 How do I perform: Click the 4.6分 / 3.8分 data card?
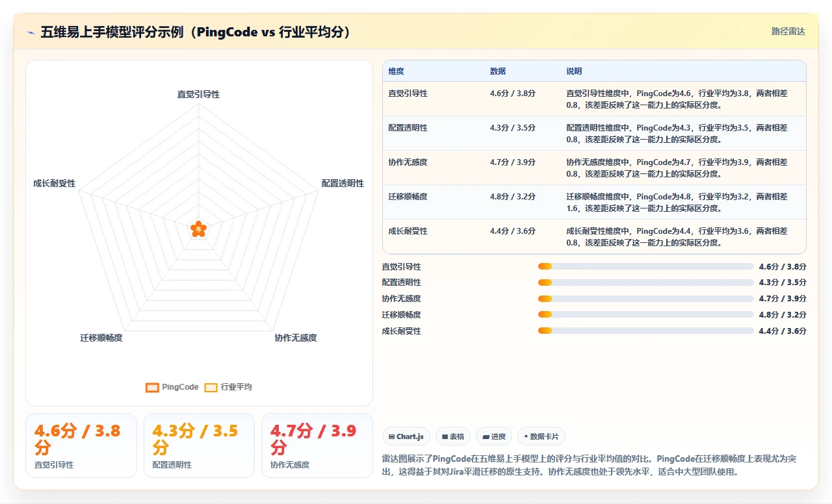click(x=81, y=446)
